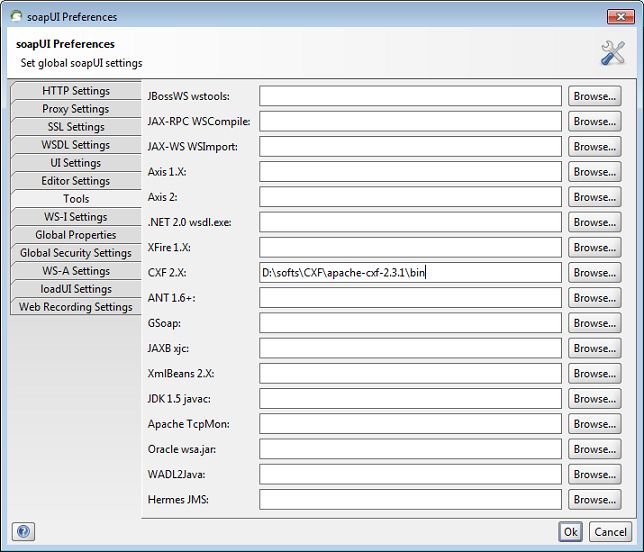Viewport: 644px width, 552px height.
Task: Focus the .NET 2.0 wsdl.exe field
Action: [410, 222]
